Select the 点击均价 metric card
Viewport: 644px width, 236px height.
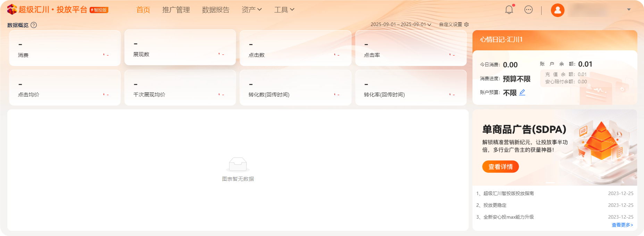pyautogui.click(x=65, y=87)
